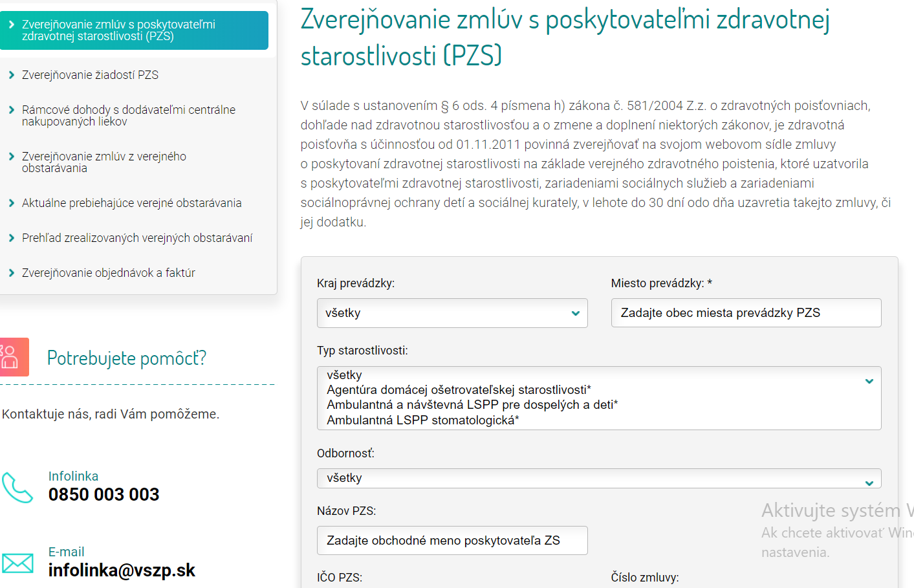Click the pink help assistance icon
Viewport: 914px width, 588px height.
click(x=13, y=357)
